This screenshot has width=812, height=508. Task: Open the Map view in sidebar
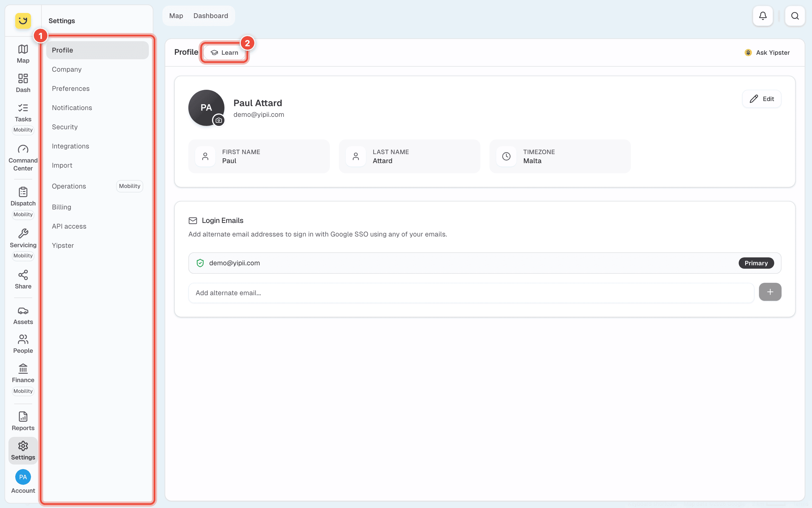pos(23,54)
